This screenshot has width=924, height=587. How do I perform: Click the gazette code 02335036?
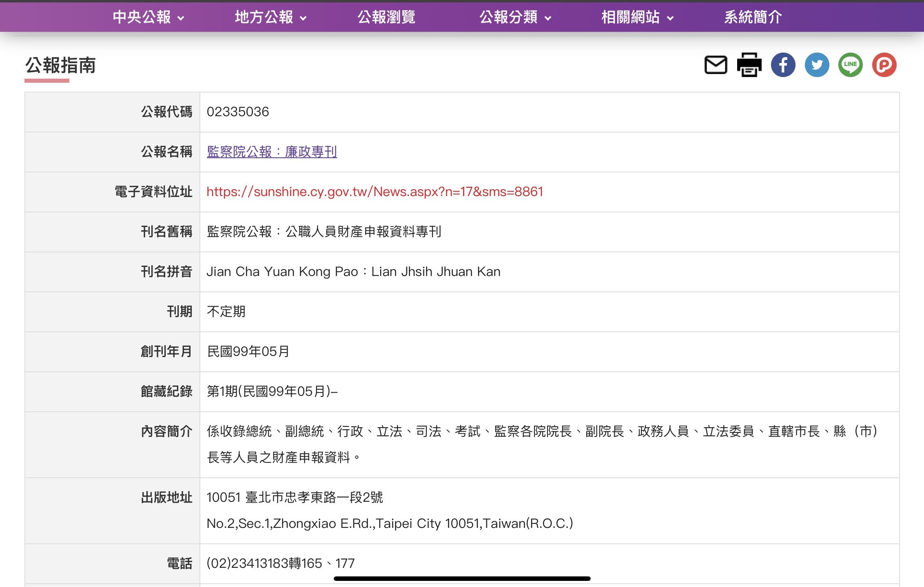(x=238, y=112)
